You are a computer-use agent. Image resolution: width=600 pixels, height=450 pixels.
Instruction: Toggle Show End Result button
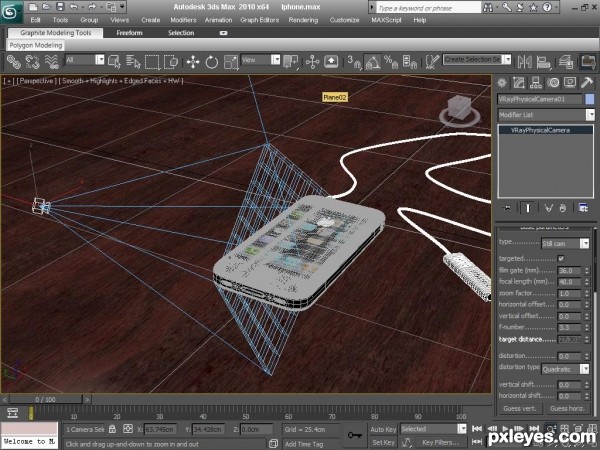pyautogui.click(x=528, y=208)
